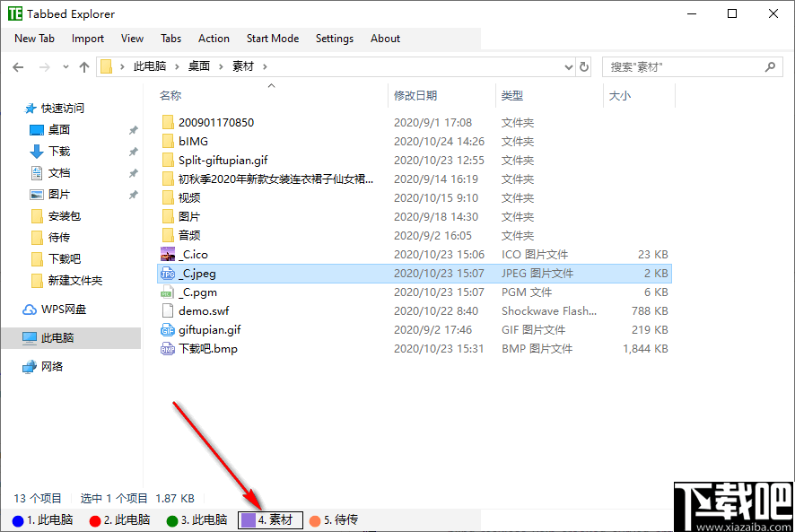Open the address bar history dropdown
Viewport: 795px width, 532px height.
(567, 65)
